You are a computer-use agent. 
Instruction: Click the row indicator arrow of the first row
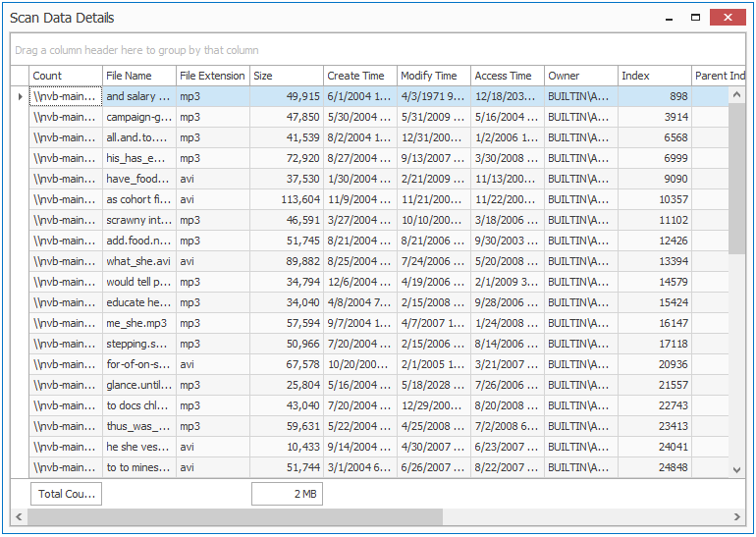pyautogui.click(x=20, y=96)
